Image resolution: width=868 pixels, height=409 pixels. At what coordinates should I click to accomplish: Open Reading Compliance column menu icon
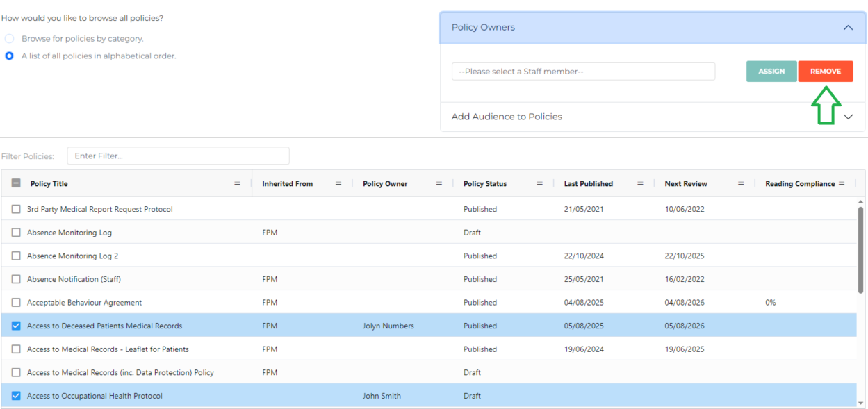coord(842,183)
